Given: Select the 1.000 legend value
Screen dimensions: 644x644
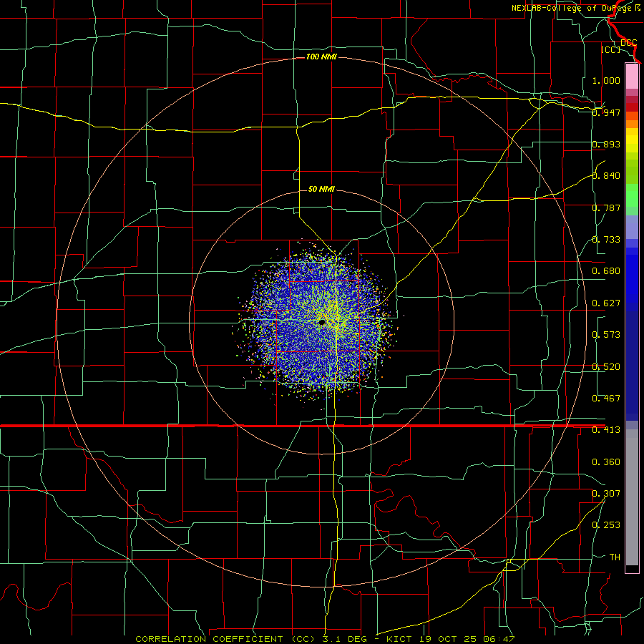Looking at the screenshot, I should coord(606,80).
